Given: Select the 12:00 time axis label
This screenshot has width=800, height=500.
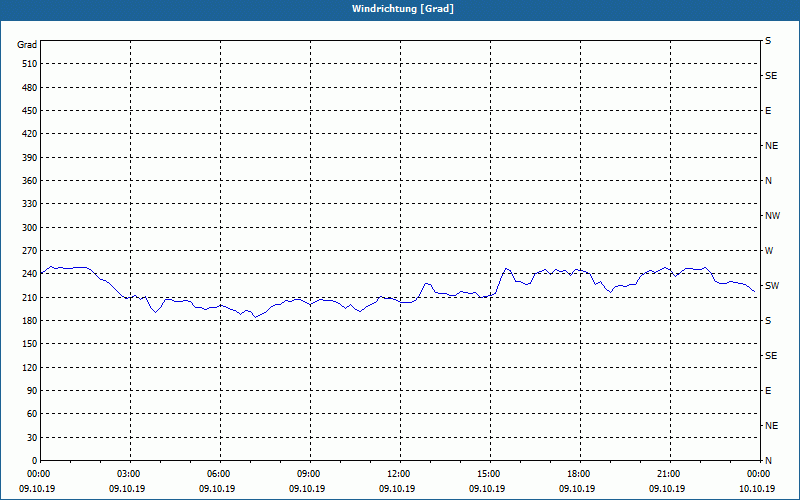Looking at the screenshot, I should (401, 474).
